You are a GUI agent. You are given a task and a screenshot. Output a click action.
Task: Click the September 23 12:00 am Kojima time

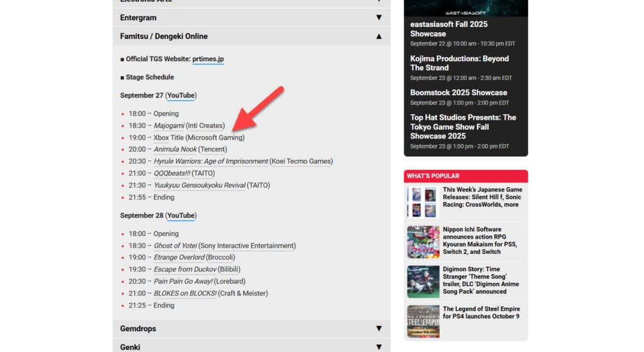461,77
